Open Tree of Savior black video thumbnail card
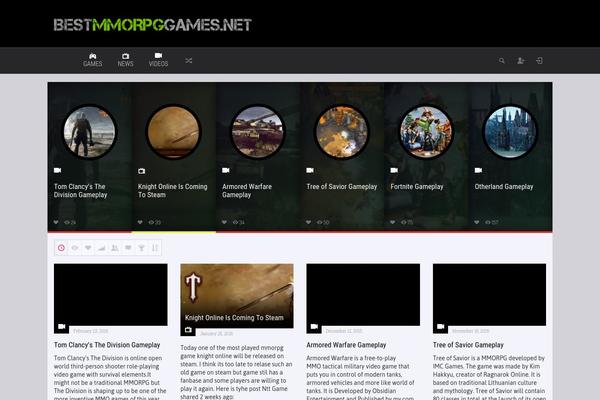The width and height of the screenshot is (600, 400). 489,294
